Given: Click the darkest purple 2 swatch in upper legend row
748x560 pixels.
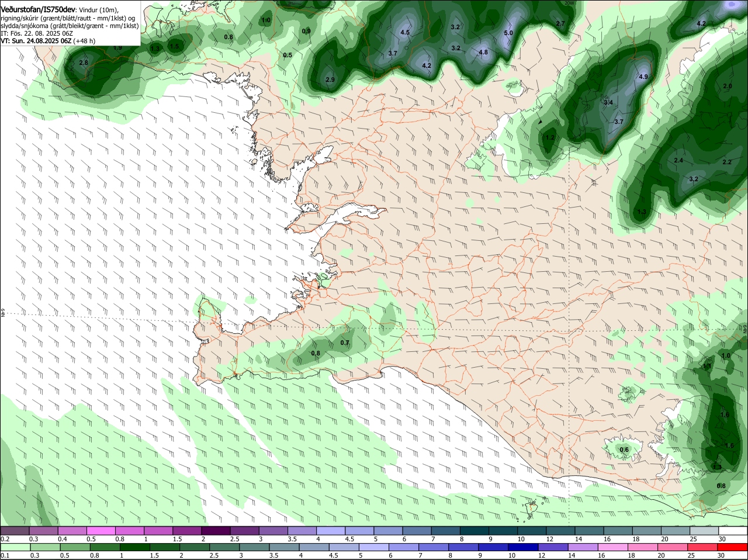Looking at the screenshot, I should 216,531.
